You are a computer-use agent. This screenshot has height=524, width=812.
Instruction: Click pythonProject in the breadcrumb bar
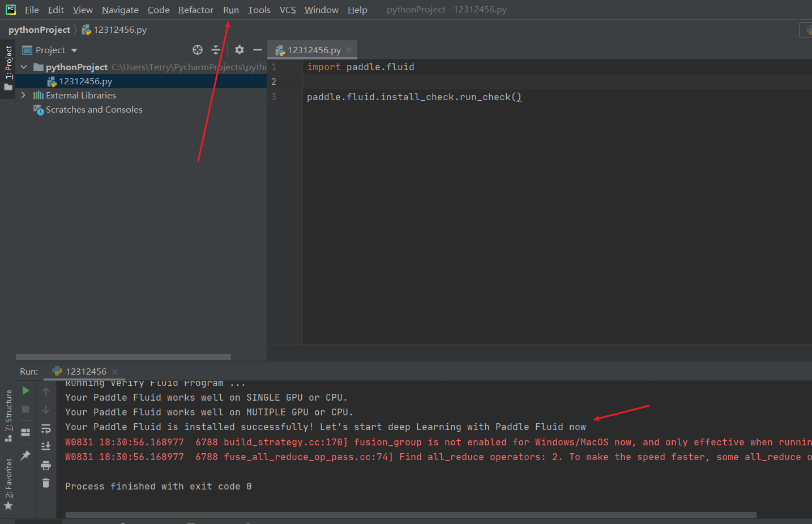pos(39,29)
